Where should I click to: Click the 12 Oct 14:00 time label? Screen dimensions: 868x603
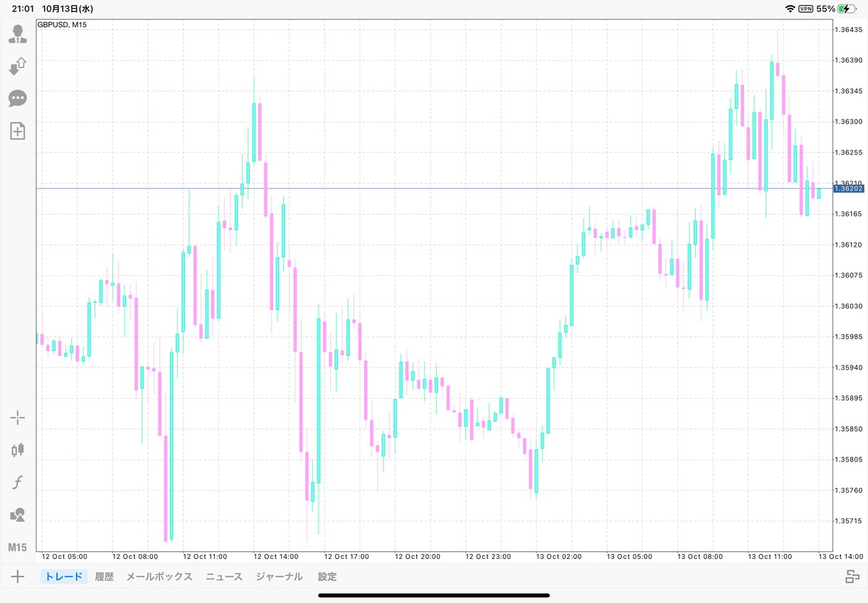pos(276,557)
